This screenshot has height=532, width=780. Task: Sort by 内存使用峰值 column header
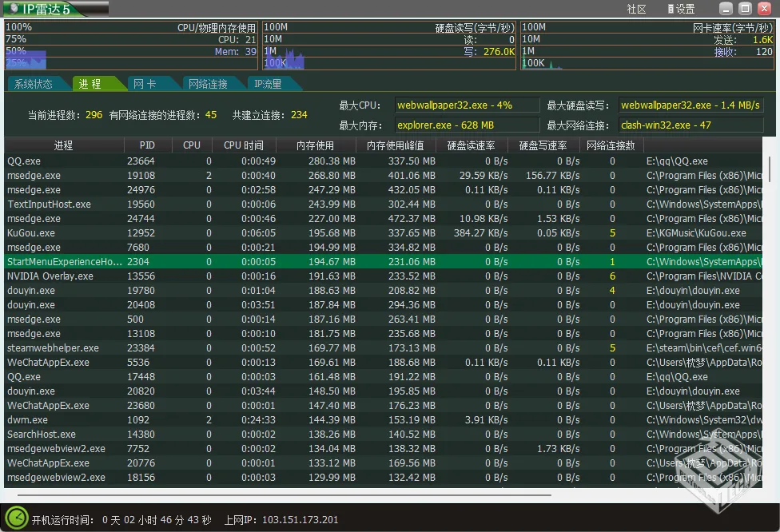pos(396,145)
